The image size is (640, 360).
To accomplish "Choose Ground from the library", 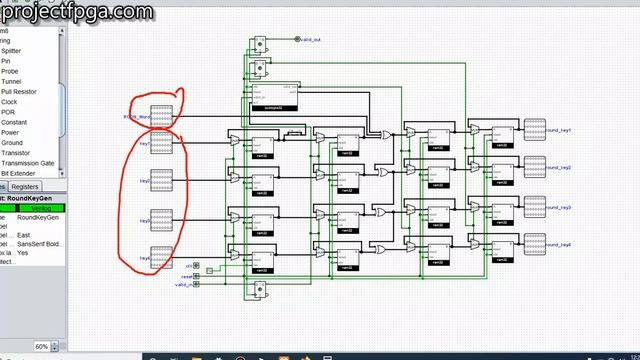I will tap(12, 143).
